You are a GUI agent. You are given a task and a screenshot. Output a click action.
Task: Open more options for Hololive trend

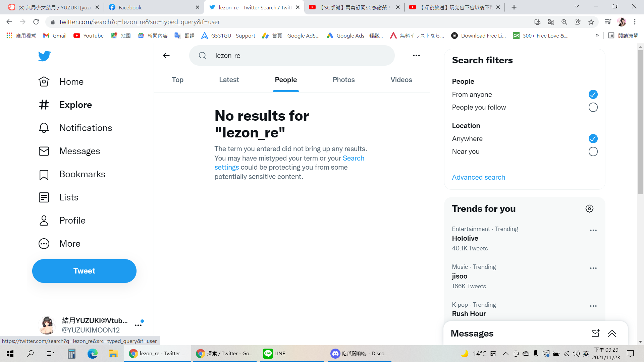[x=593, y=230]
